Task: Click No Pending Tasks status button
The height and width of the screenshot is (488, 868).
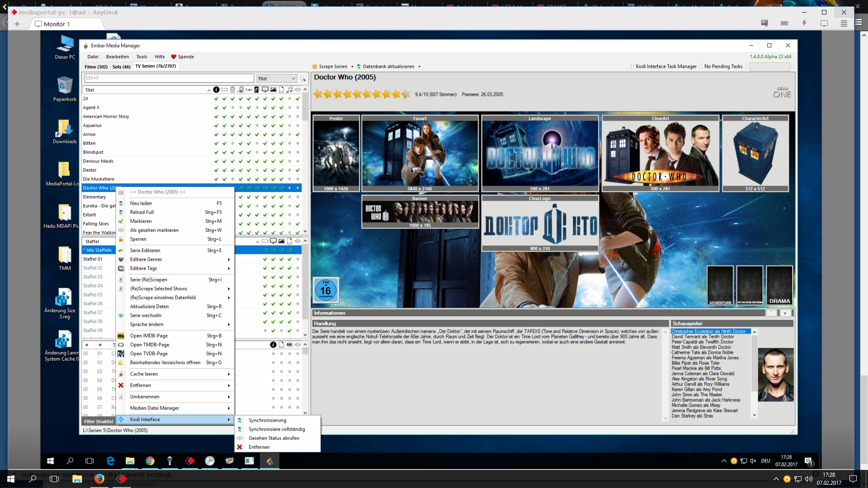Action: (x=723, y=66)
